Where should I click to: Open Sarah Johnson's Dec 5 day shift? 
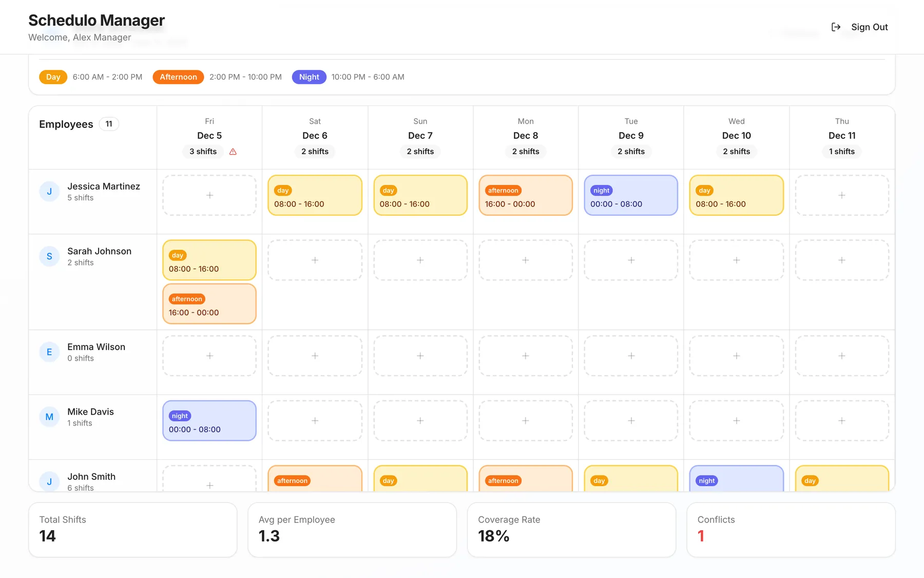(209, 260)
